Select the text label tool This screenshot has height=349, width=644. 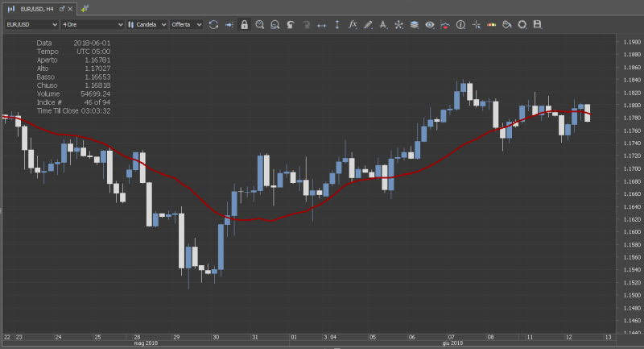coord(383,25)
